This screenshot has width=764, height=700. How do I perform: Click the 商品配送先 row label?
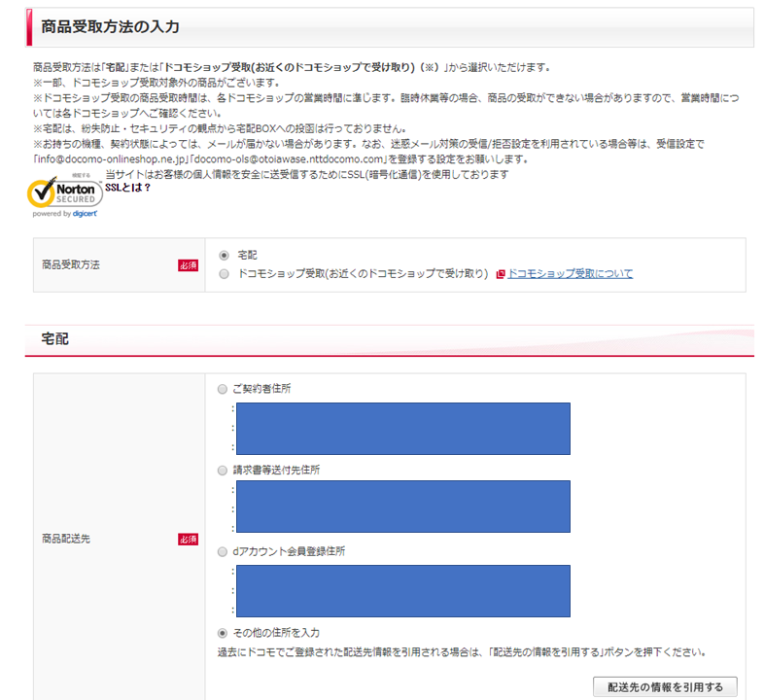[66, 539]
